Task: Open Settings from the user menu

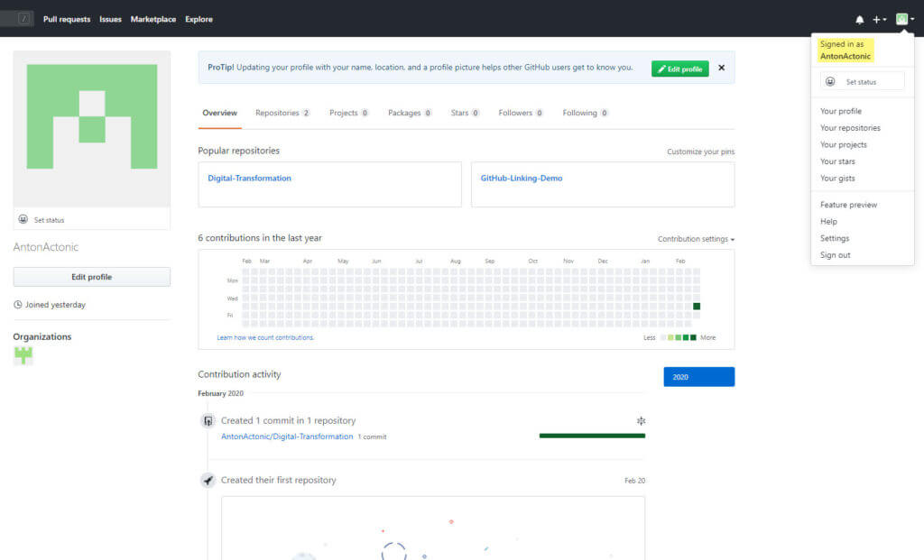Action: coord(834,238)
